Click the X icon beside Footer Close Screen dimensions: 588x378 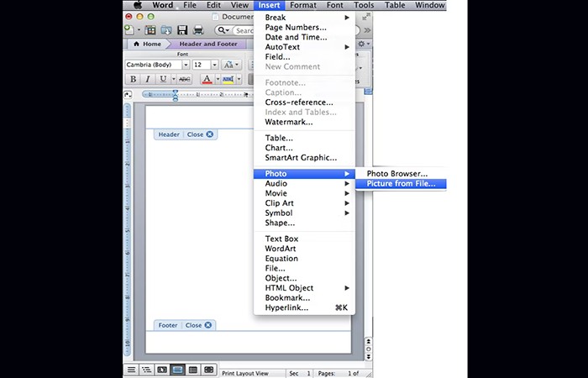coord(207,325)
